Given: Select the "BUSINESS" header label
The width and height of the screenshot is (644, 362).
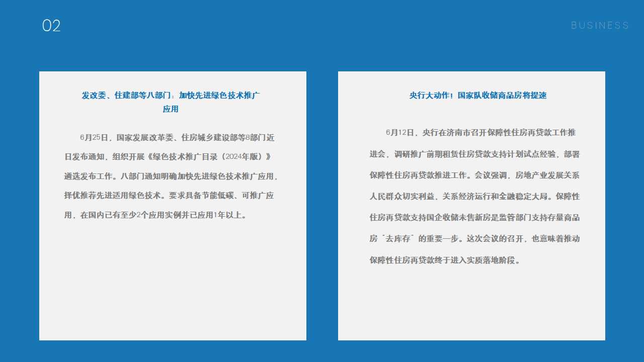Looking at the screenshot, I should pyautogui.click(x=600, y=26).
